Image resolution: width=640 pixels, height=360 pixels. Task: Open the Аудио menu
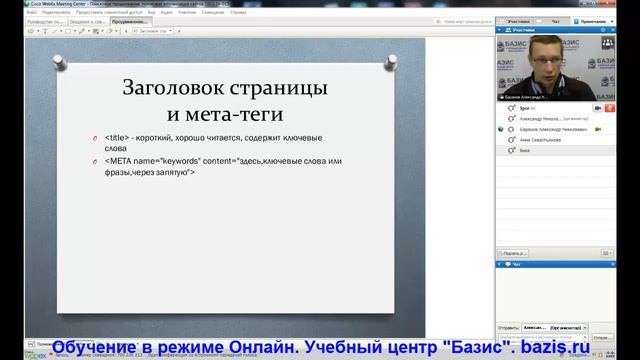167,12
